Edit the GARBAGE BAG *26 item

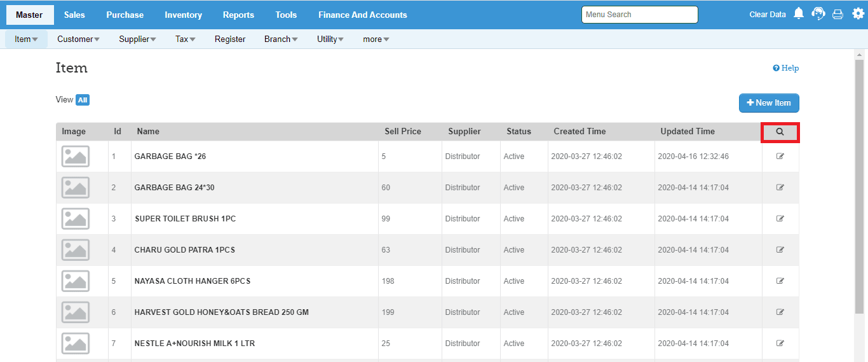coord(780,156)
